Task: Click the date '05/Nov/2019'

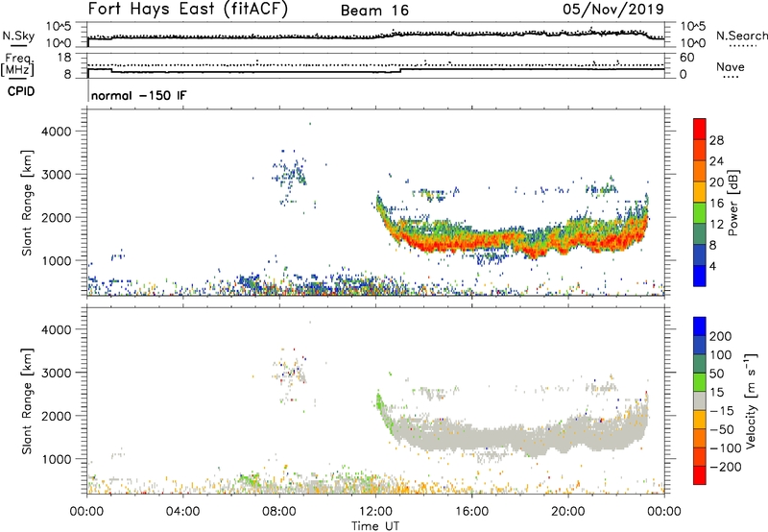Action: [613, 10]
